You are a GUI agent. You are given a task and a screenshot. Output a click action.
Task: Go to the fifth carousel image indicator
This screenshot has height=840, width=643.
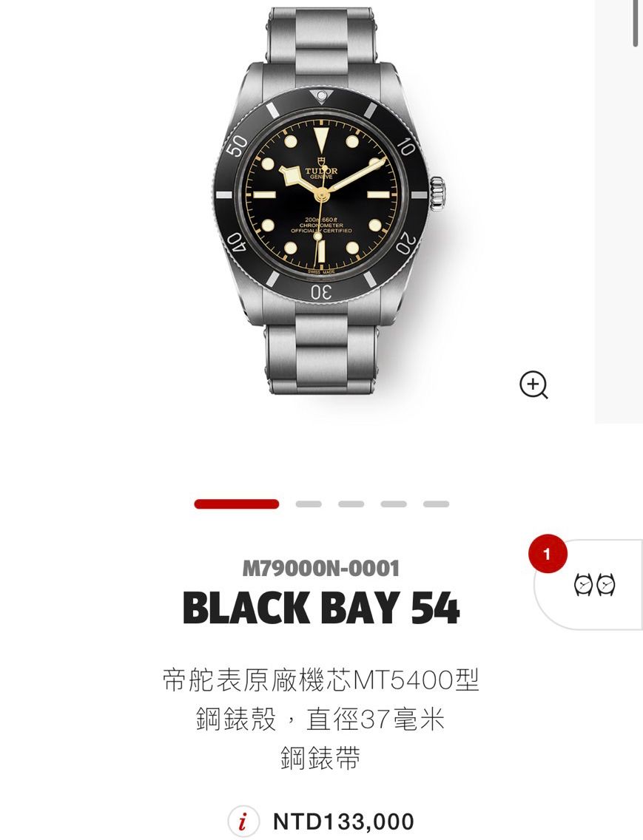436,504
